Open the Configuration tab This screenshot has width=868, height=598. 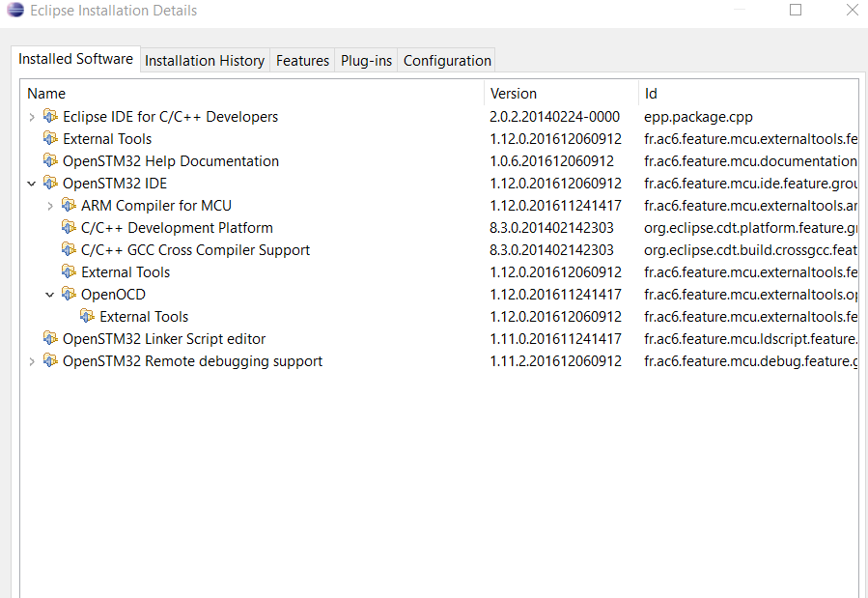click(x=447, y=61)
